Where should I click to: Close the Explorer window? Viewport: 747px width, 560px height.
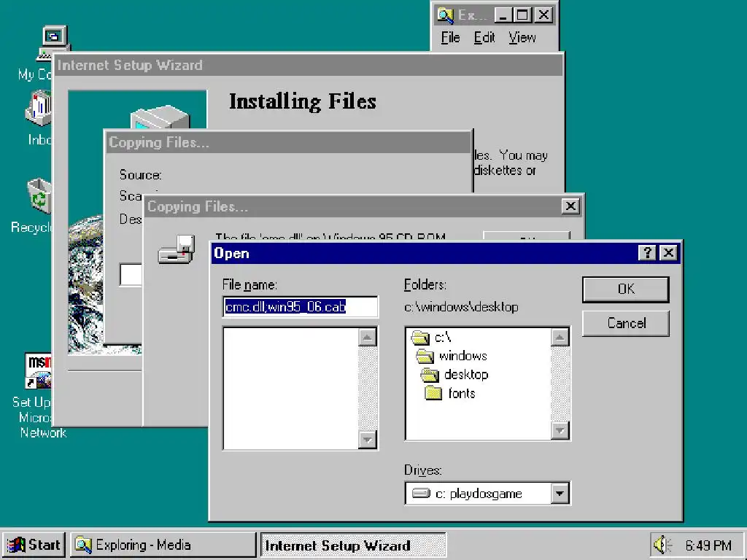point(543,15)
